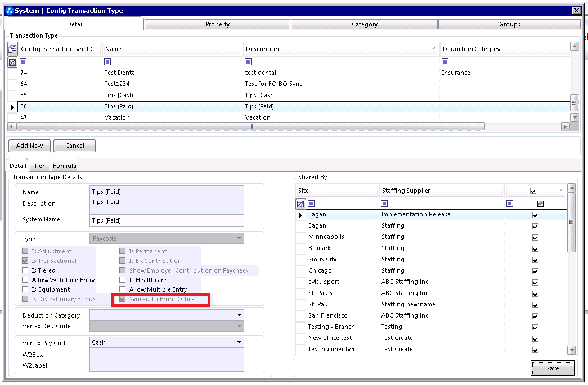The width and height of the screenshot is (588, 385).
Task: Check the Allow Web Time Entry option
Action: click(25, 280)
